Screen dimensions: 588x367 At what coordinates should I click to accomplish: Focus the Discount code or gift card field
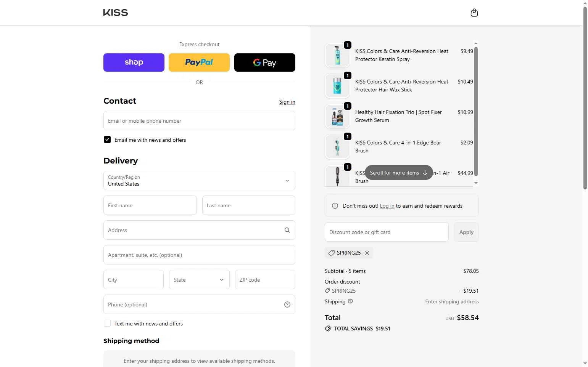coord(386,232)
